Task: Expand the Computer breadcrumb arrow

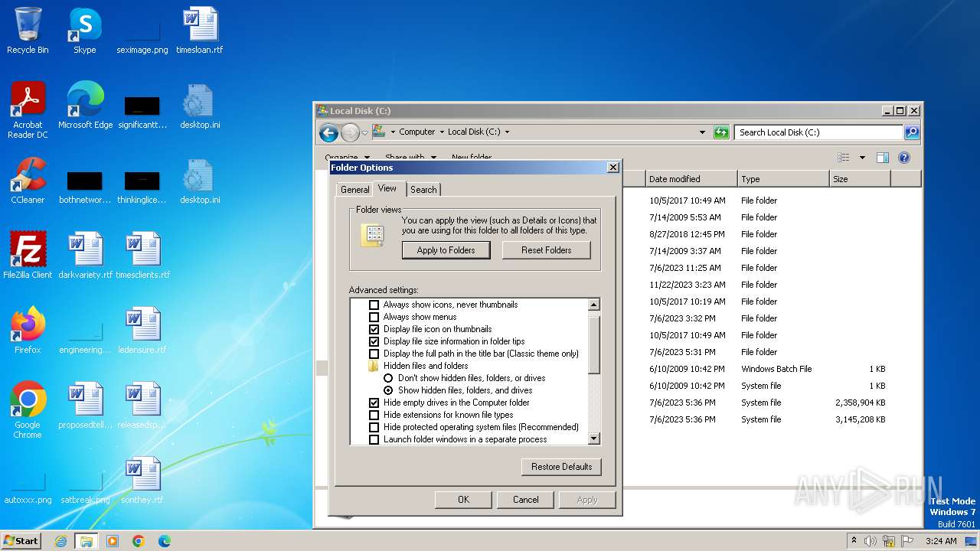Action: [441, 132]
